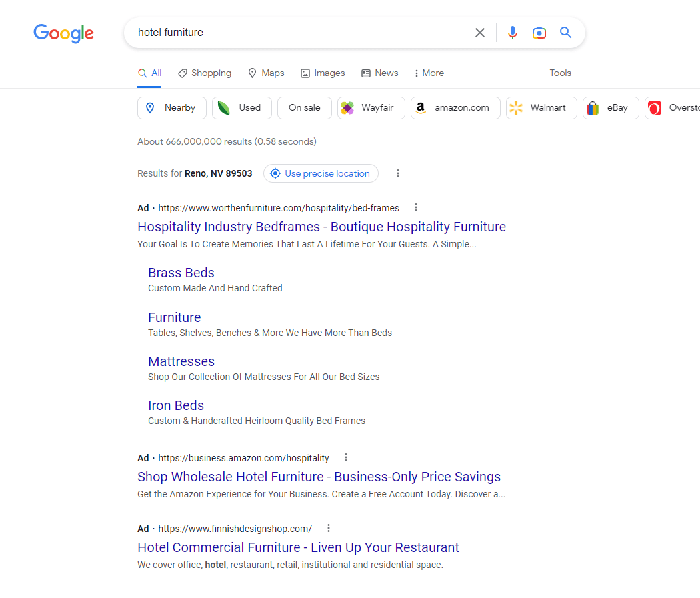Click 'Shop Our Collection Of Mattresses' description
Viewport: 700px width, 598px height.
point(264,377)
